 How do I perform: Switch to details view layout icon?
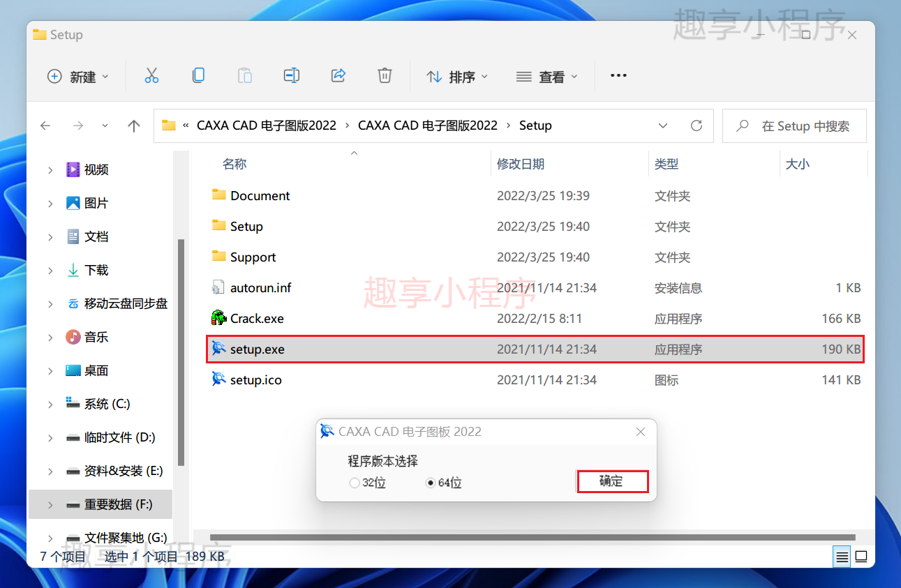point(842,557)
